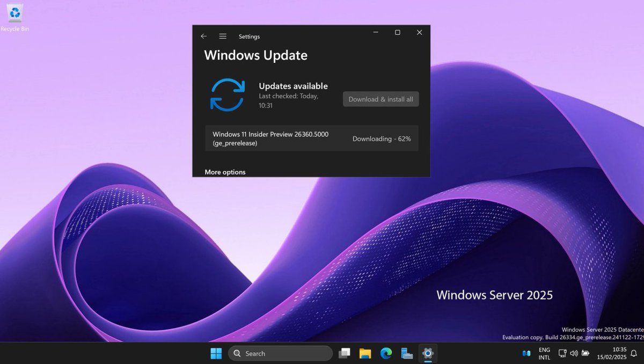
Task: Open Server Manager from the taskbar
Action: [407, 353]
